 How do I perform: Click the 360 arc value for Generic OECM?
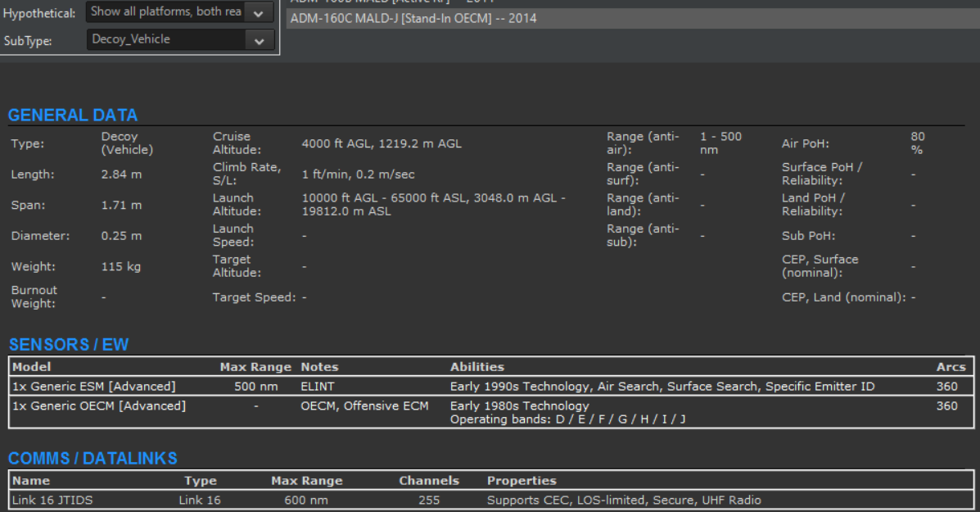(946, 406)
